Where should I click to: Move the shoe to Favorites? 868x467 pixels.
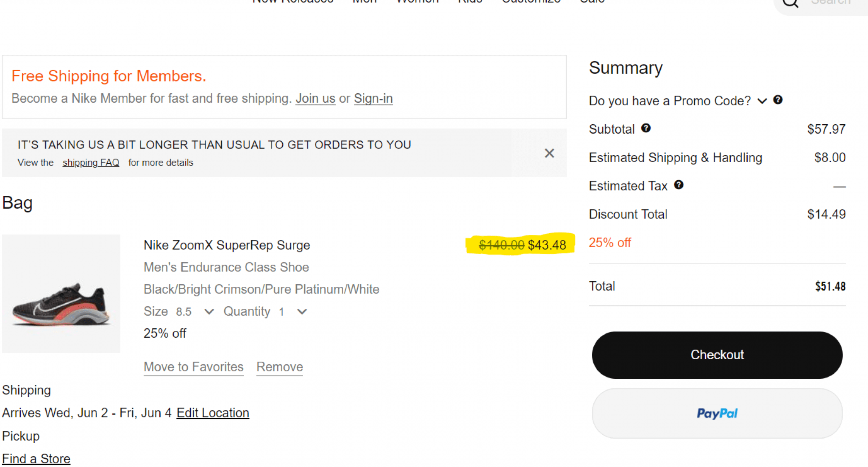(x=194, y=367)
